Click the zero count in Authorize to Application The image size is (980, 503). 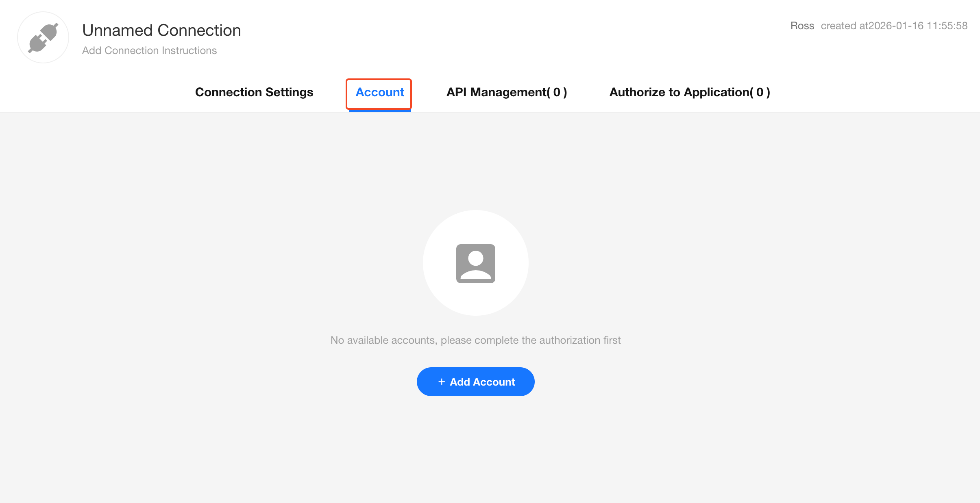coord(760,92)
